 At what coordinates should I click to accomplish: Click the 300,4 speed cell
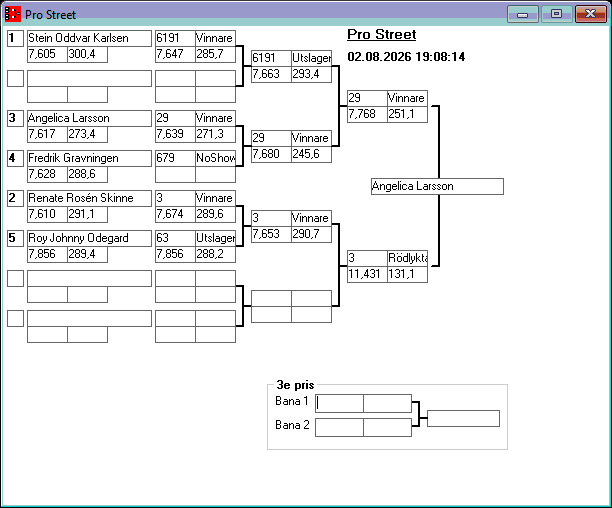[x=87, y=54]
